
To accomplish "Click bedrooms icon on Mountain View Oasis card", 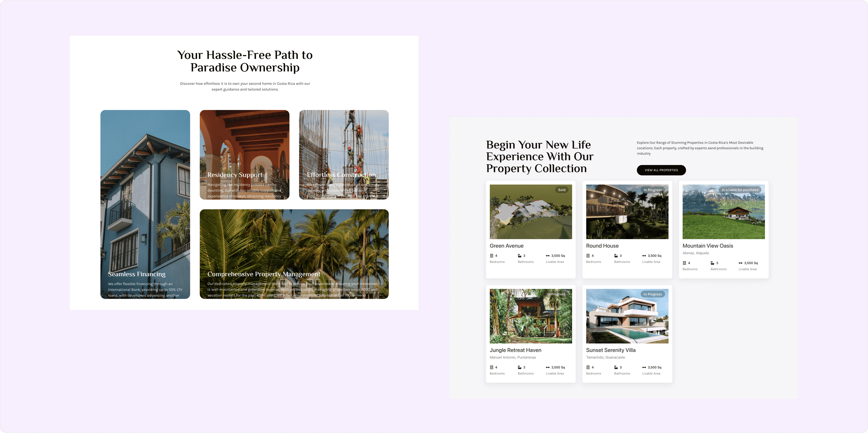I will pyautogui.click(x=684, y=263).
